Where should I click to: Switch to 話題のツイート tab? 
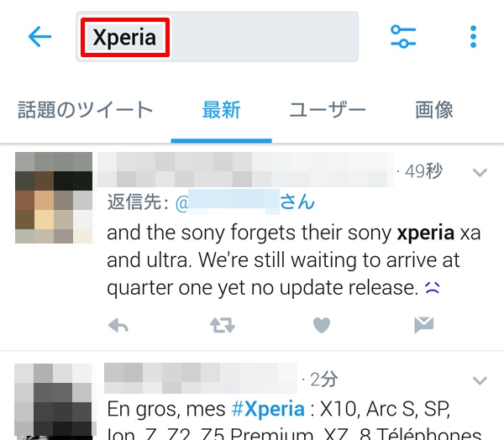pyautogui.click(x=85, y=110)
